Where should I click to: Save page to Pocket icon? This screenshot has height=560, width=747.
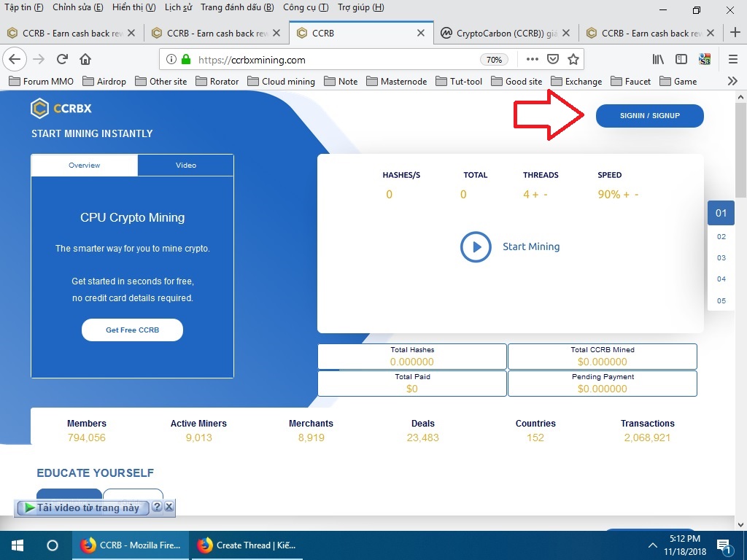(x=553, y=60)
